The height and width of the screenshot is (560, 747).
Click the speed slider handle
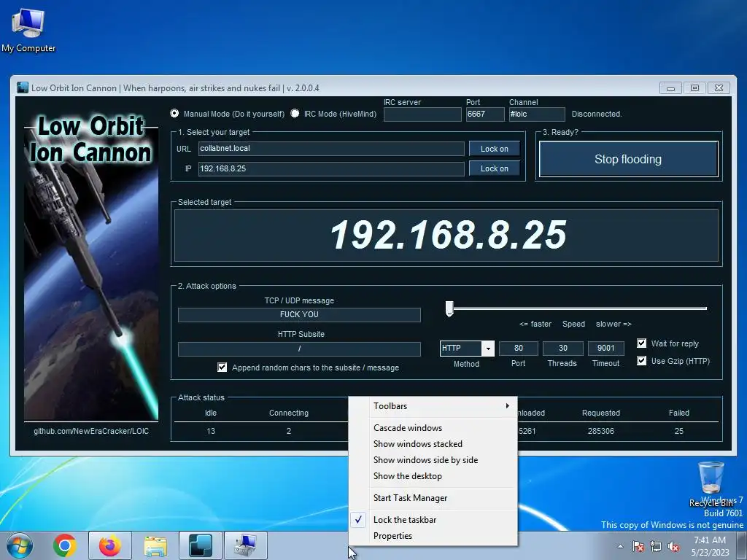coord(449,308)
